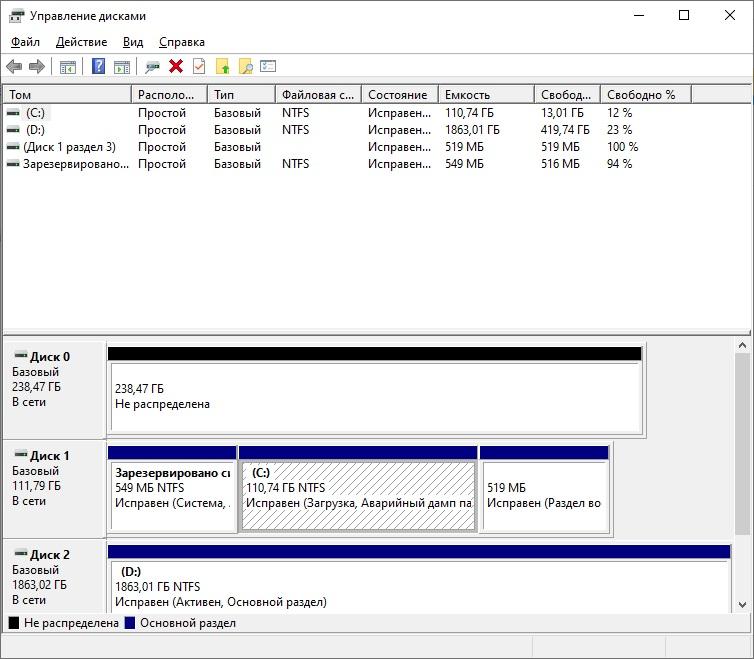This screenshot has width=754, height=659.
Task: Sort list by the Емкость column header
Action: coord(485,94)
